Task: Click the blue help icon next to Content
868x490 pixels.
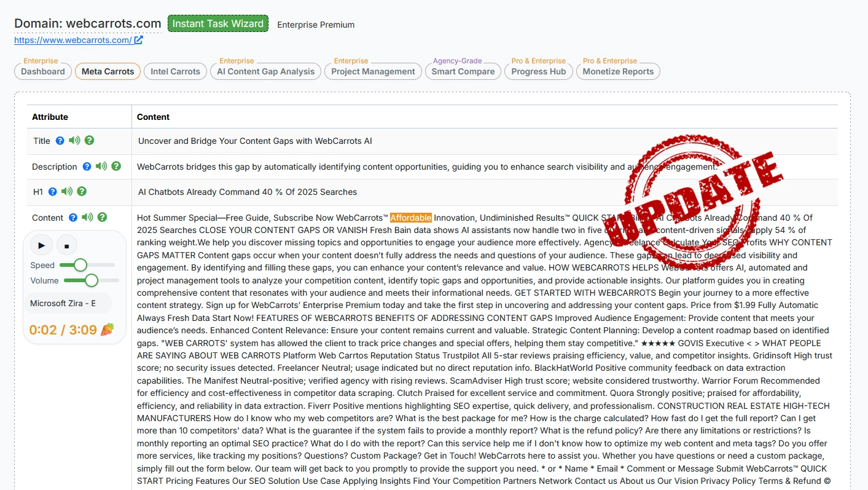Action: point(73,218)
